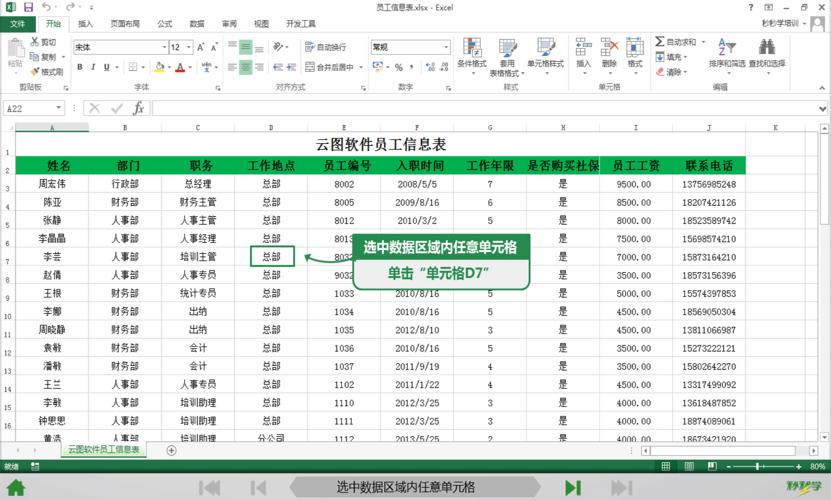Go to next step with the green play button
Screen dimensions: 831x500
tap(573, 487)
